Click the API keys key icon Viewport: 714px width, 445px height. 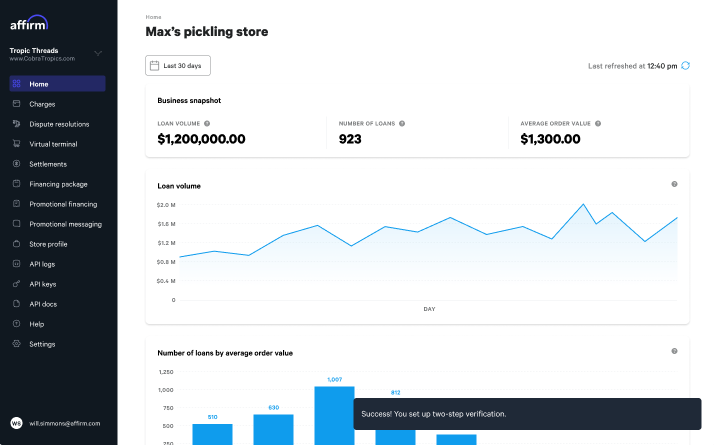click(x=16, y=284)
